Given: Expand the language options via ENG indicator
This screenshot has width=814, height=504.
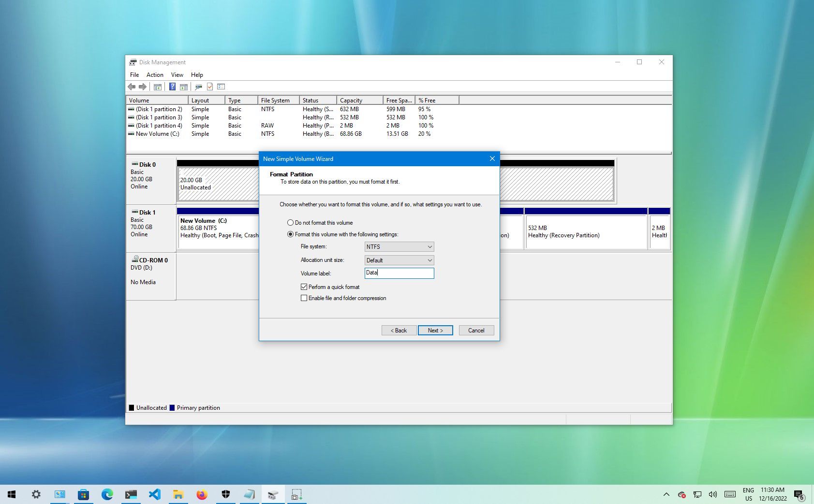Looking at the screenshot, I should coord(749,494).
